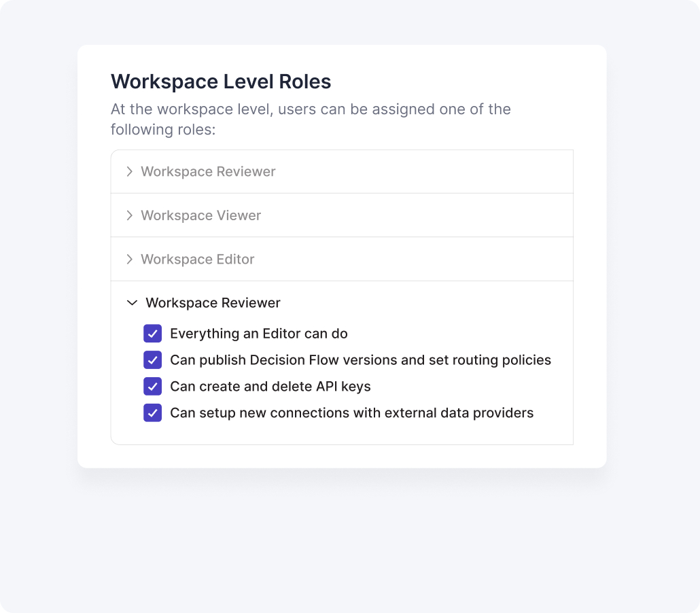Expand the Workspace Viewer chevron
700x613 pixels.
click(x=129, y=215)
